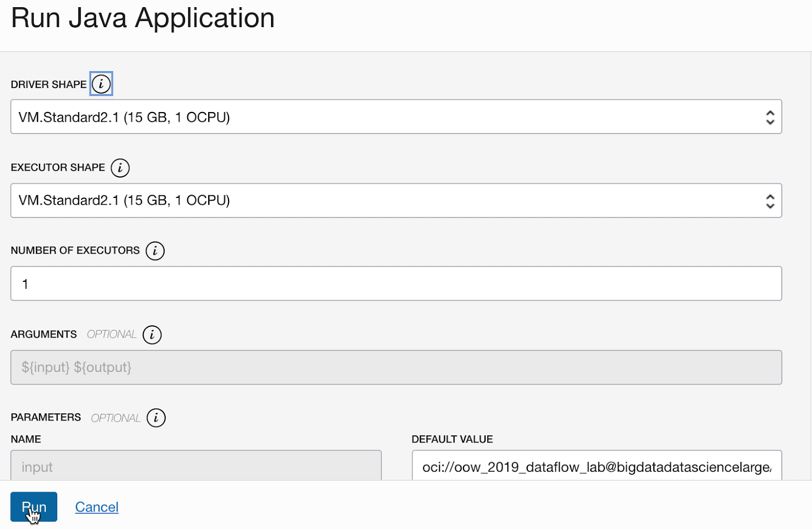Click the Run button
812x529 pixels.
tap(34, 506)
